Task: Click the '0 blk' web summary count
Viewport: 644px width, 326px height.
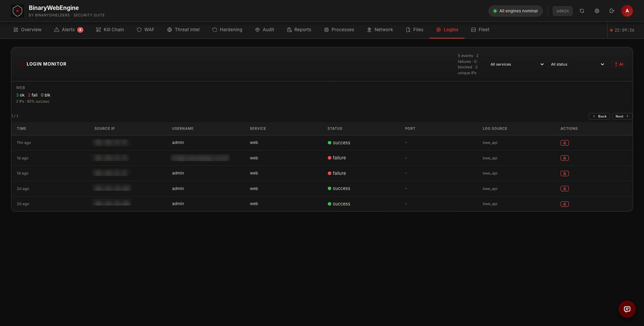Action: tap(46, 95)
